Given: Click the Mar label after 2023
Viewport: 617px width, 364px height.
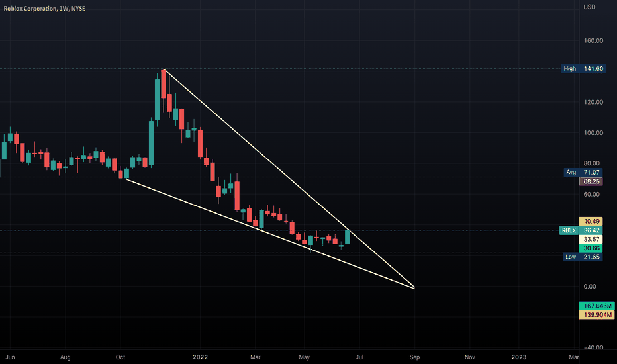Looking at the screenshot, I should (x=574, y=357).
